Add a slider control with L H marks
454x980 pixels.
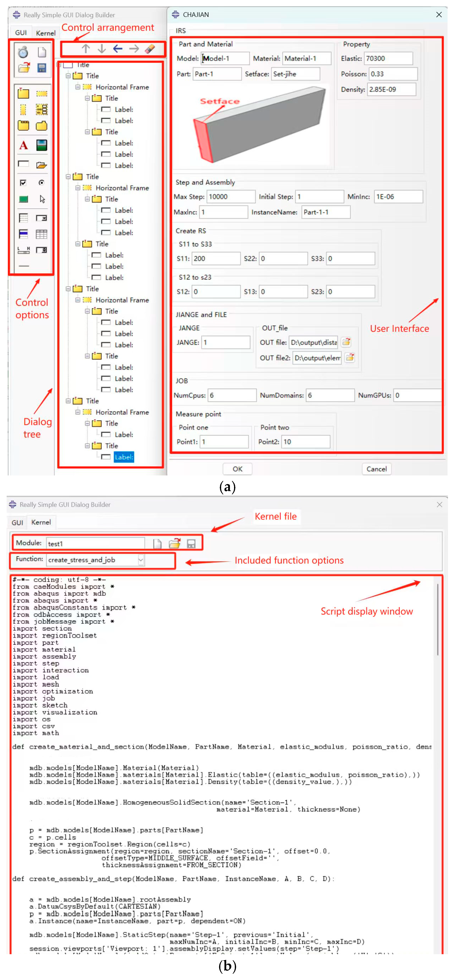pos(24,250)
